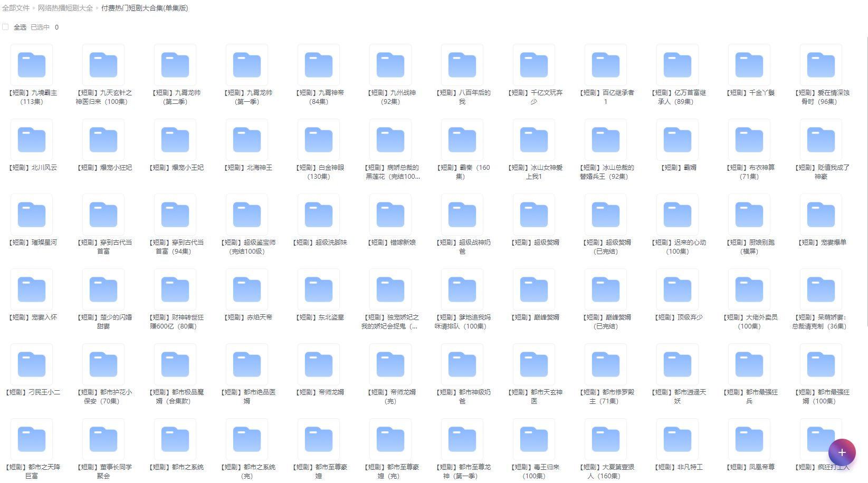
Task: Open folder 千亿文玩弃少
Action: pos(534,65)
